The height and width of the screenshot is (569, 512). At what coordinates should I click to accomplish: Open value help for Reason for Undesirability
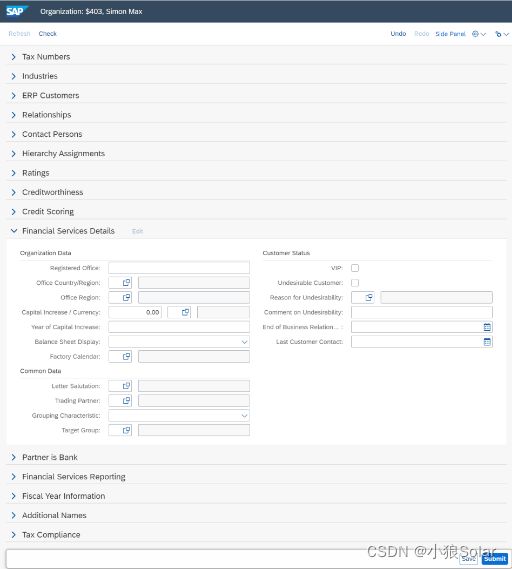coord(369,297)
